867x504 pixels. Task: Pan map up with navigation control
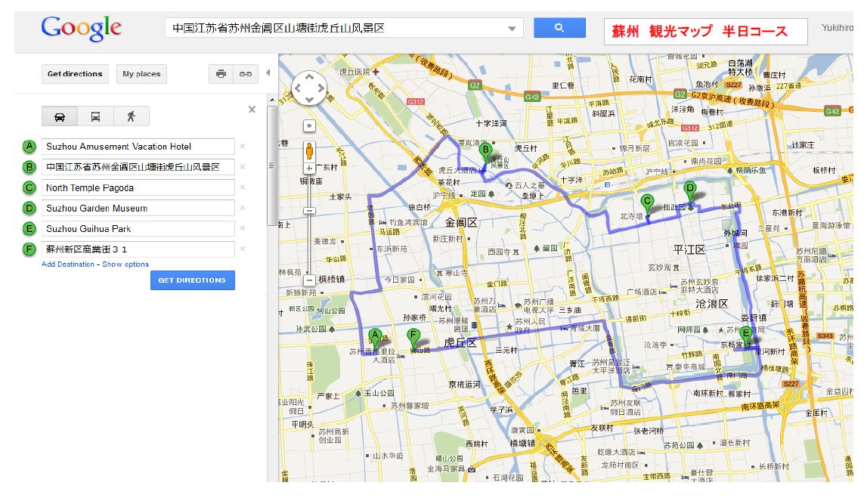(310, 76)
